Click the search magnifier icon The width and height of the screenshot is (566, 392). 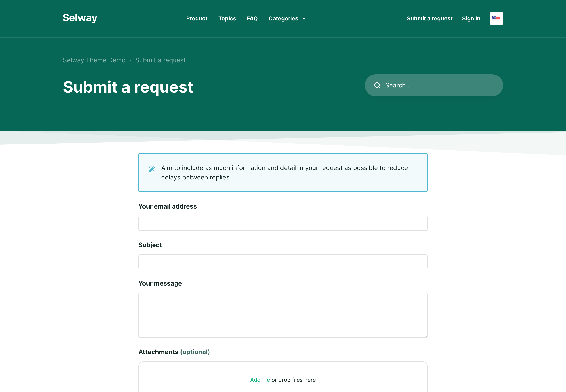[377, 85]
